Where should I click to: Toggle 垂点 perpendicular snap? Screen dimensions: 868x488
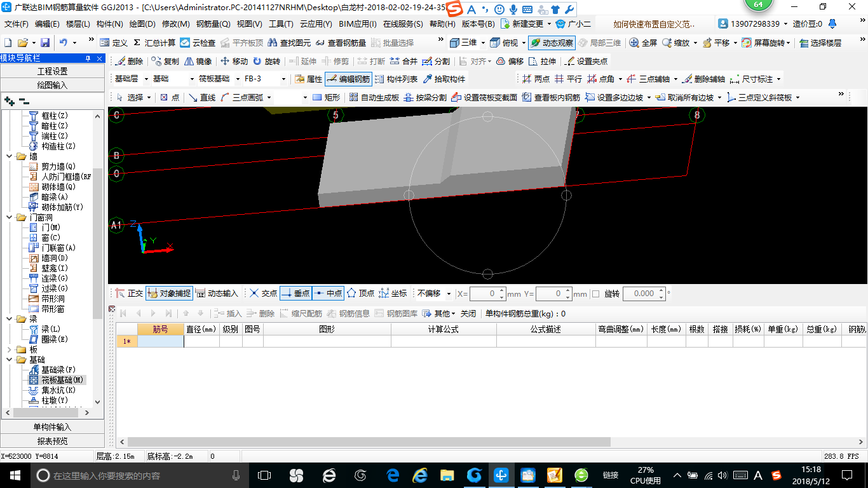point(295,294)
